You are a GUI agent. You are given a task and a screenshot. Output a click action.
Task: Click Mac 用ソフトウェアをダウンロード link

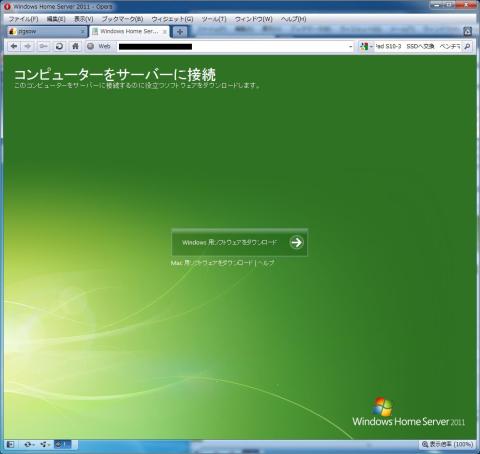[212, 263]
